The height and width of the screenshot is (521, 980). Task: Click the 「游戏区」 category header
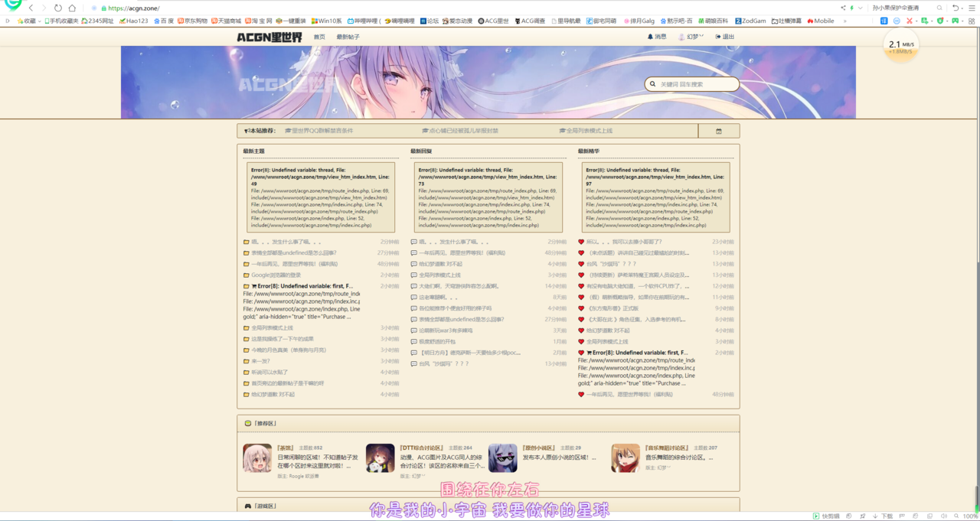click(x=488, y=506)
